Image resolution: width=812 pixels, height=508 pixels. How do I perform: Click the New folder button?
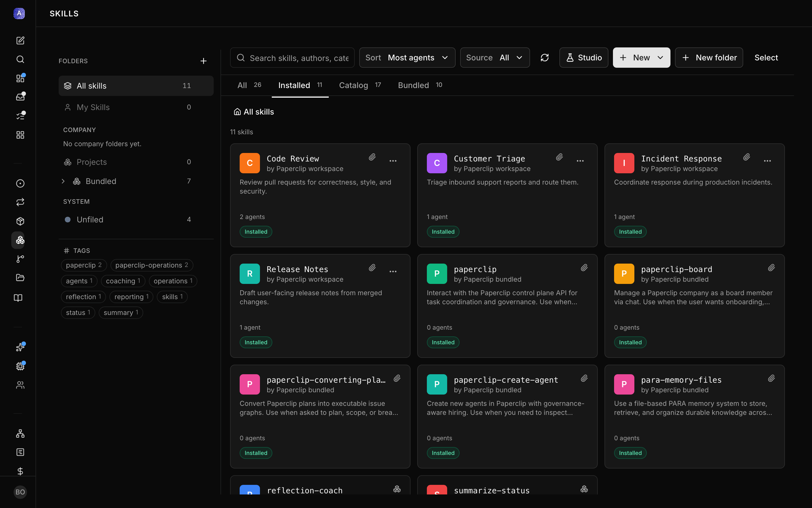pyautogui.click(x=709, y=58)
